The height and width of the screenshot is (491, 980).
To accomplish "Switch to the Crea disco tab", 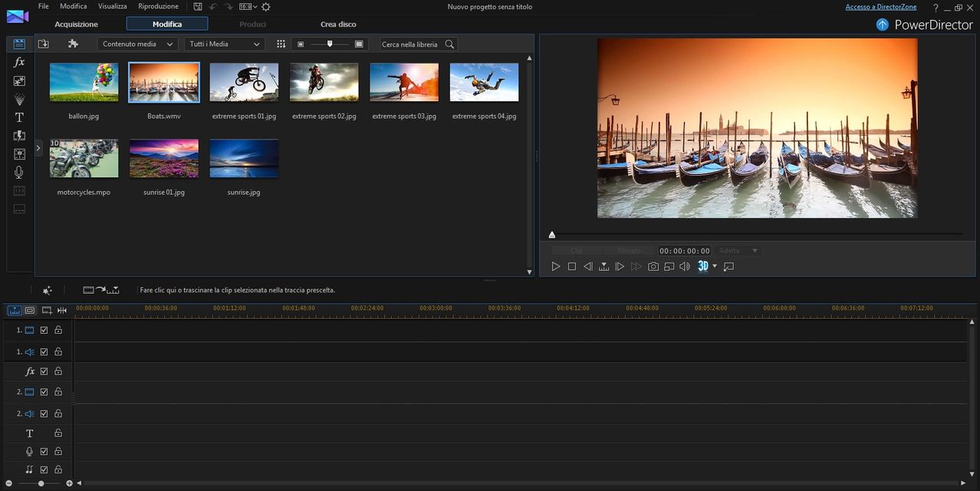I will click(338, 24).
